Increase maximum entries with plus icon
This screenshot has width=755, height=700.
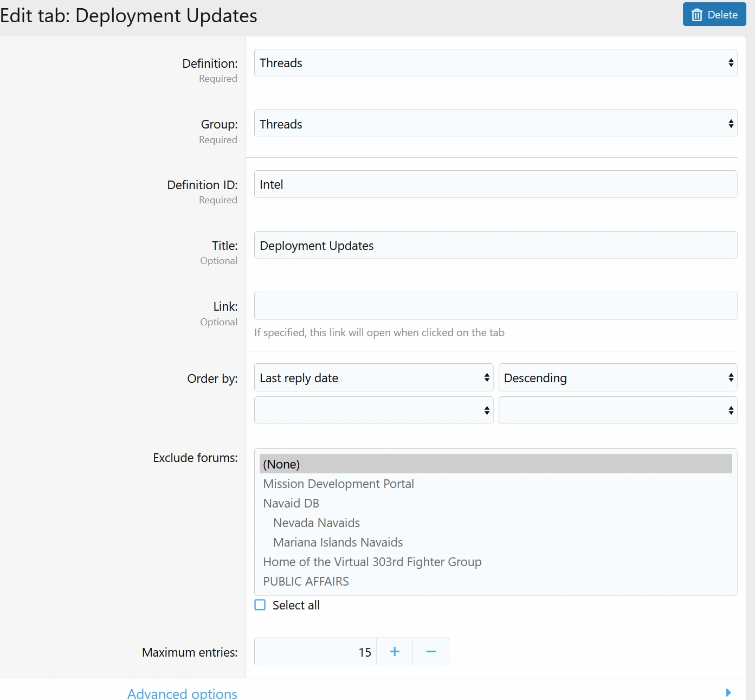395,652
